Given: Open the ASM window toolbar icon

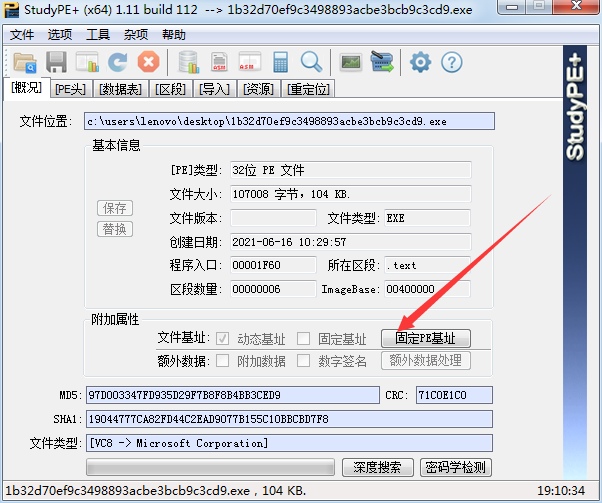Looking at the screenshot, I should point(250,62).
